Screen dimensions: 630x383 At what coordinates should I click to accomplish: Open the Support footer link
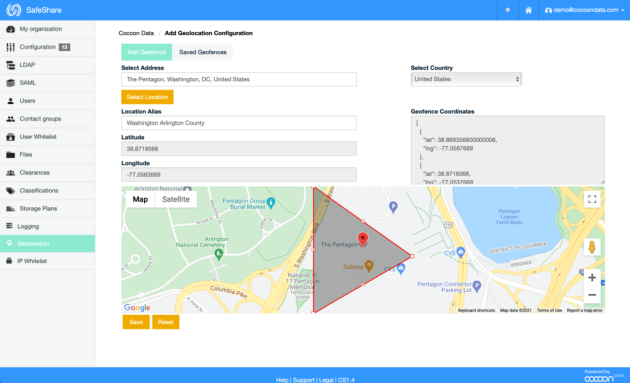pos(304,380)
